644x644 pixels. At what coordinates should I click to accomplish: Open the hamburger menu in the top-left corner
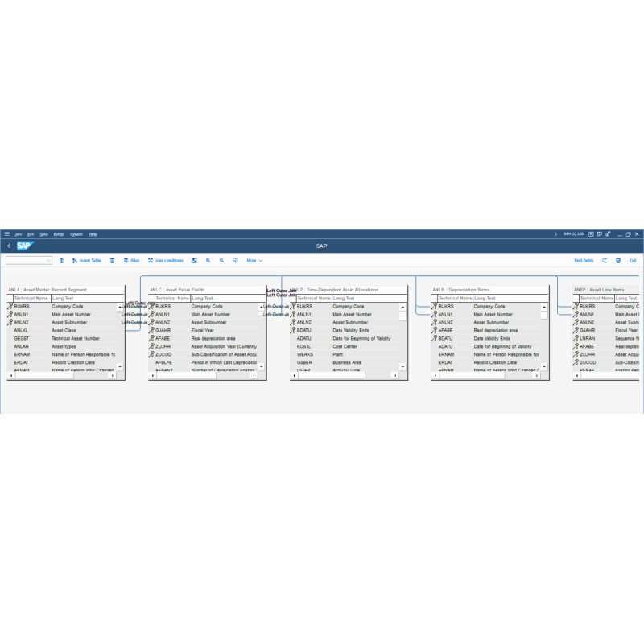click(6, 235)
